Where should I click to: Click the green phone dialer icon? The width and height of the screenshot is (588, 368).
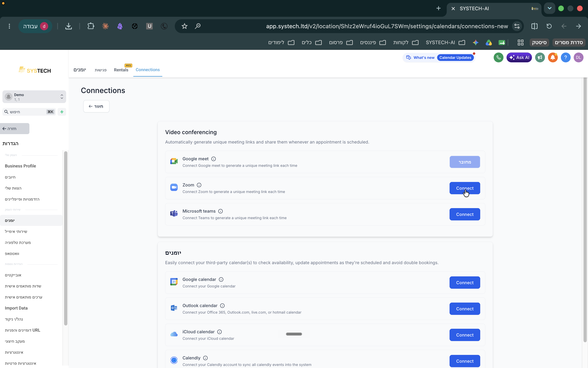tap(498, 57)
